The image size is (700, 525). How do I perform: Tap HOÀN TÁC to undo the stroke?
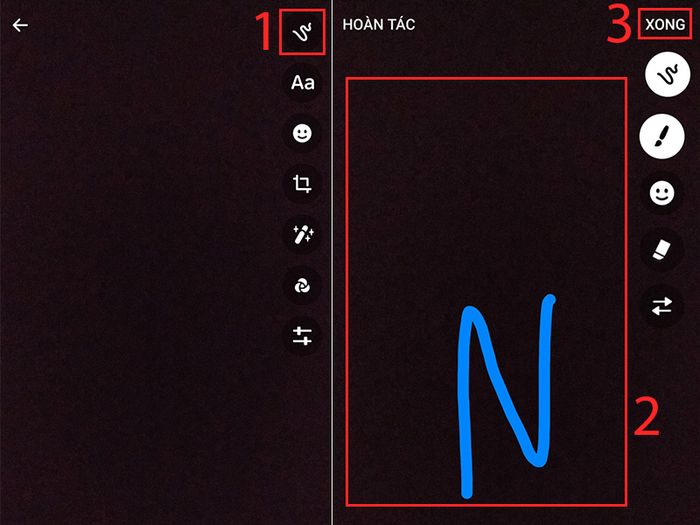pyautogui.click(x=379, y=24)
